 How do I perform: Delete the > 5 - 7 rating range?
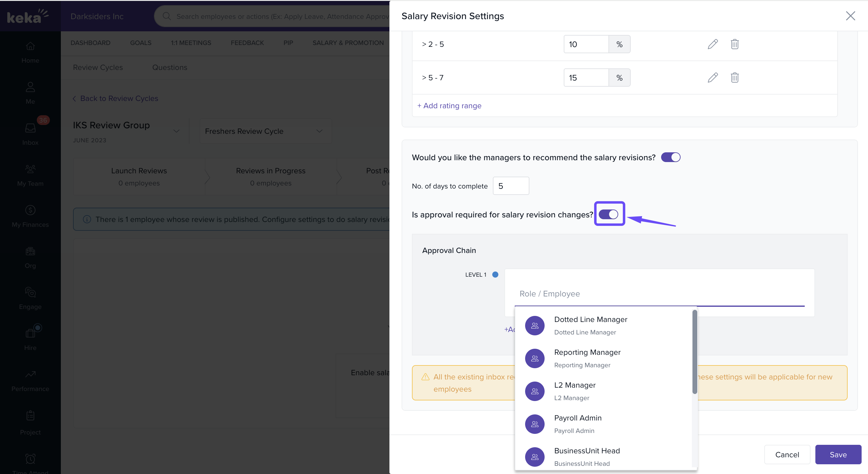point(734,78)
